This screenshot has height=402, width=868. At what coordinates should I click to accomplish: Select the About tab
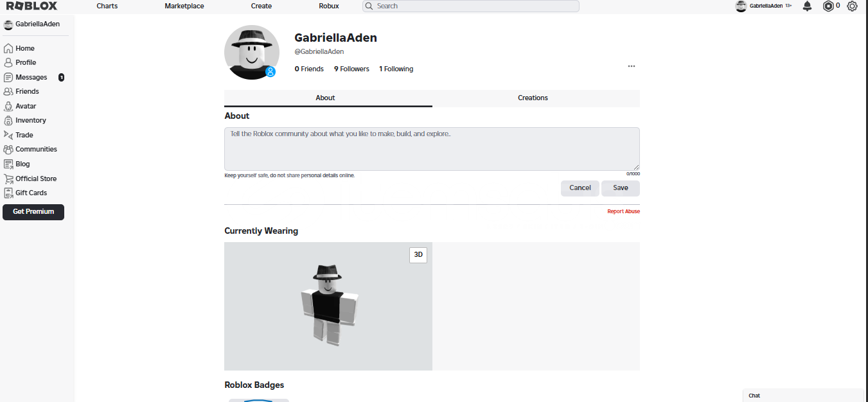[x=328, y=98]
